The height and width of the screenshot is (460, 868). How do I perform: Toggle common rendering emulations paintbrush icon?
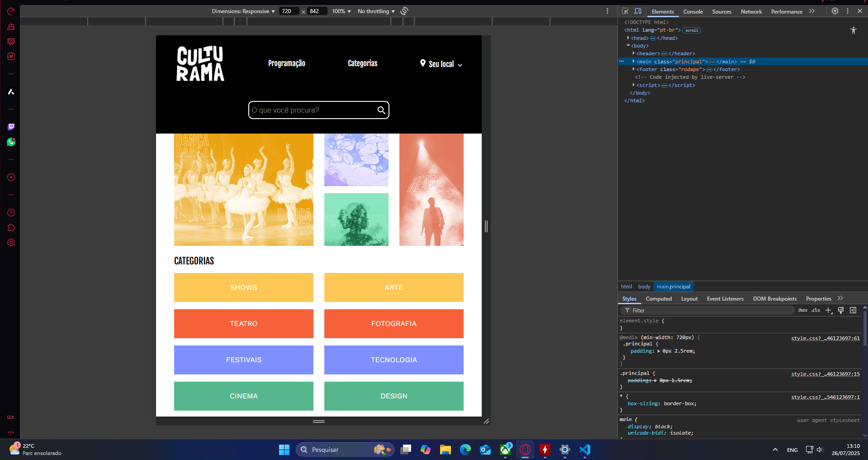841,310
